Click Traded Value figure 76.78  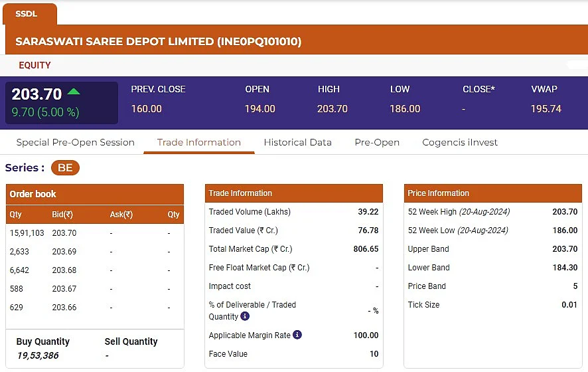[368, 230]
